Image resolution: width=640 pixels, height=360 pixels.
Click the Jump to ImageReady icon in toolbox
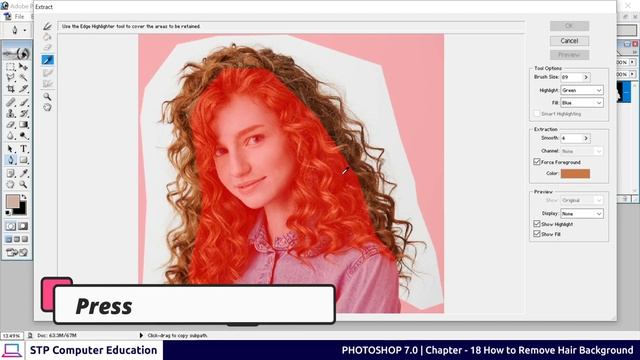pyautogui.click(x=17, y=253)
